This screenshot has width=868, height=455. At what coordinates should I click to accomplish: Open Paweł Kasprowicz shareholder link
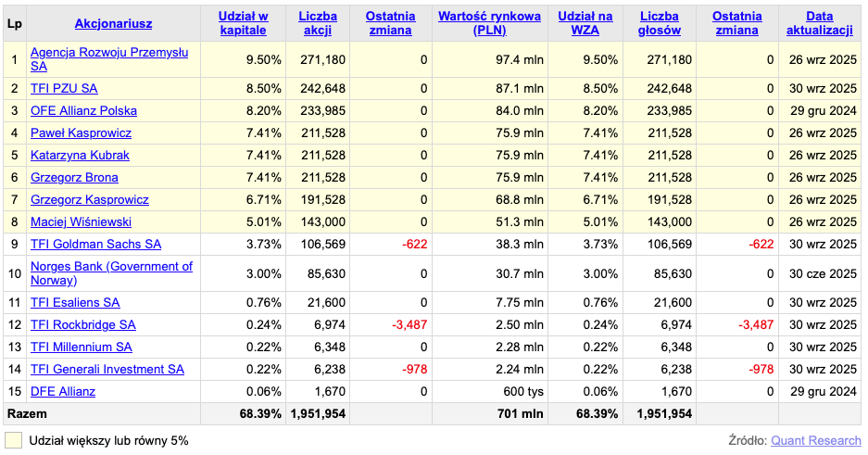[x=81, y=133]
